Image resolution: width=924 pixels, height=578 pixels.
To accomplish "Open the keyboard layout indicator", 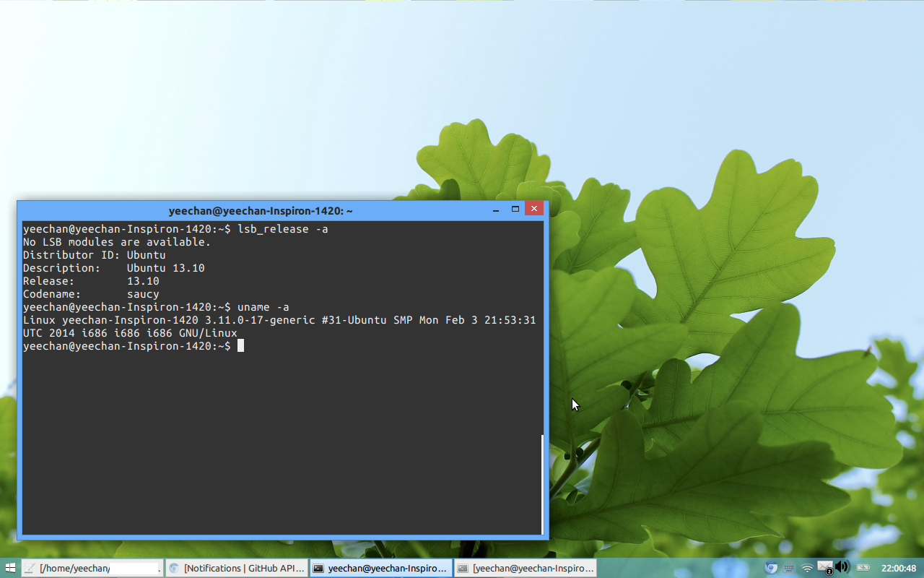I will coord(789,568).
